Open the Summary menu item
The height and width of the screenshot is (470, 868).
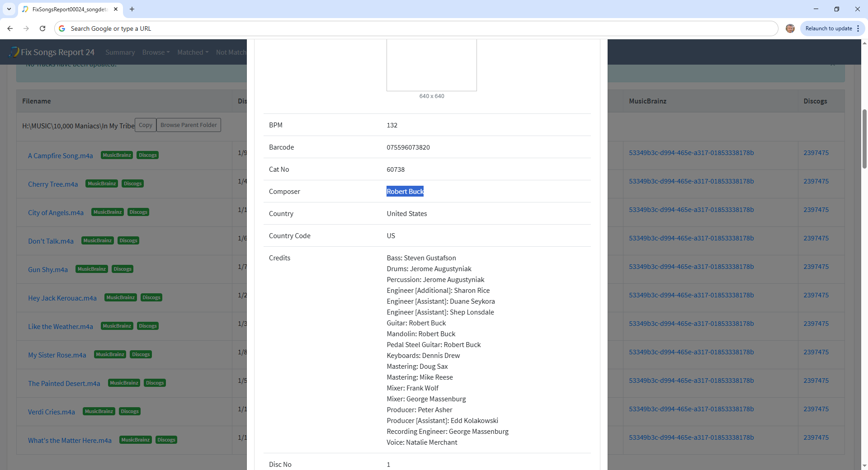click(x=120, y=52)
